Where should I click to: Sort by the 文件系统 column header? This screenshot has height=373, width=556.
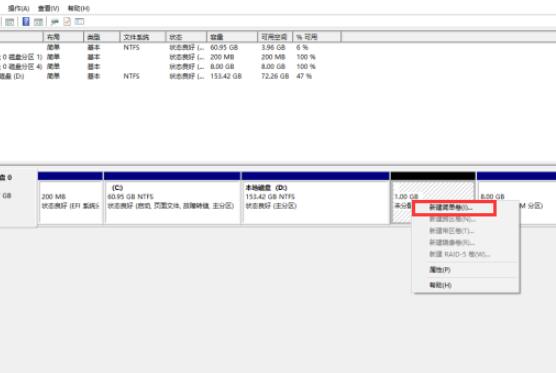(143, 37)
